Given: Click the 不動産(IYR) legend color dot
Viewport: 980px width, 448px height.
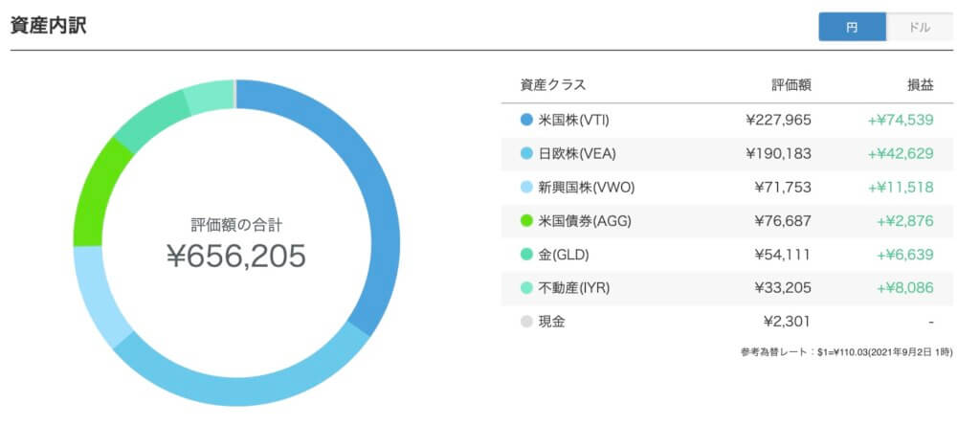Looking at the screenshot, I should [x=526, y=288].
